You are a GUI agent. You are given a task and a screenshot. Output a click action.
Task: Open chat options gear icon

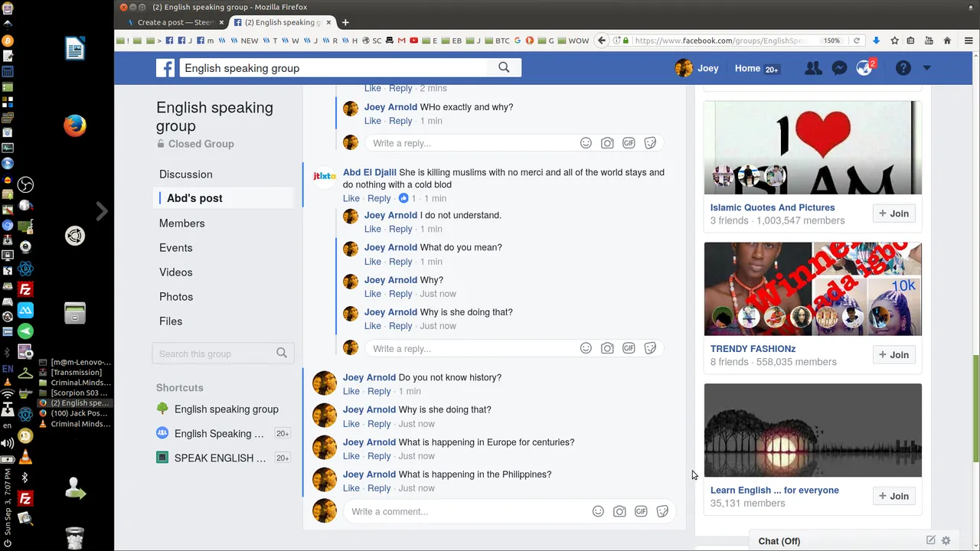click(x=946, y=540)
